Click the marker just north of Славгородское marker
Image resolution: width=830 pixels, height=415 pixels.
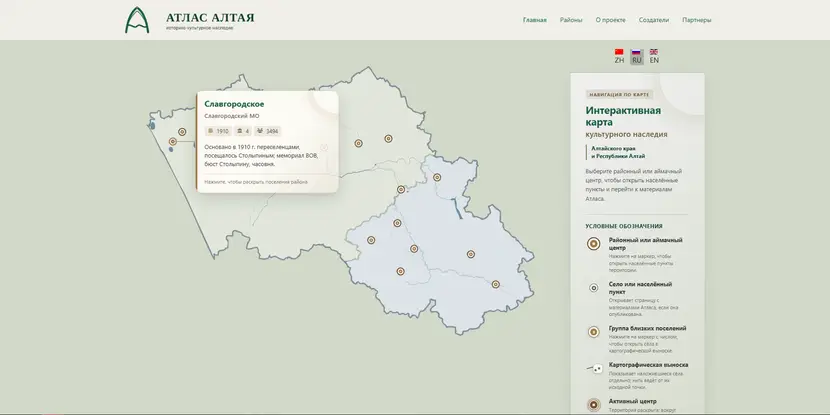click(x=182, y=132)
